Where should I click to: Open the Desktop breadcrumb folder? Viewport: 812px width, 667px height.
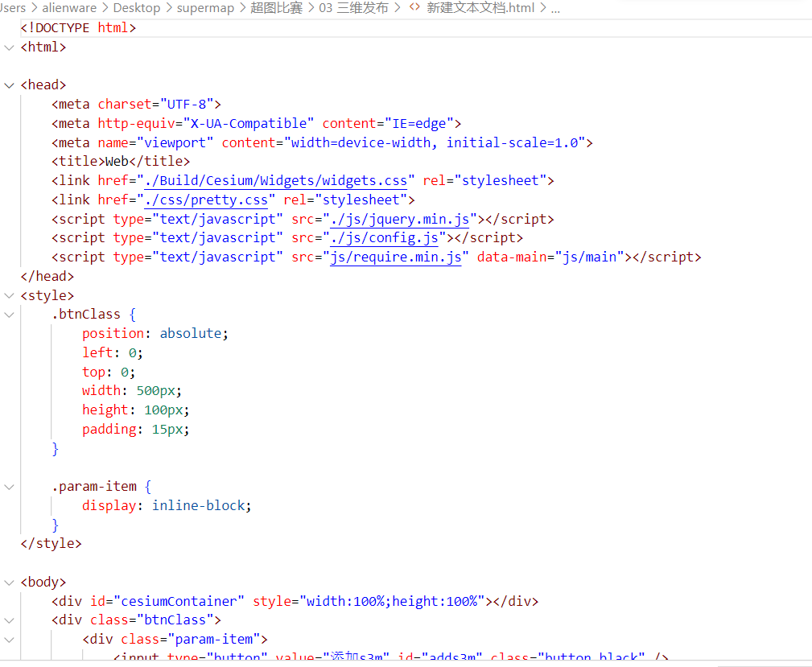[x=137, y=8]
